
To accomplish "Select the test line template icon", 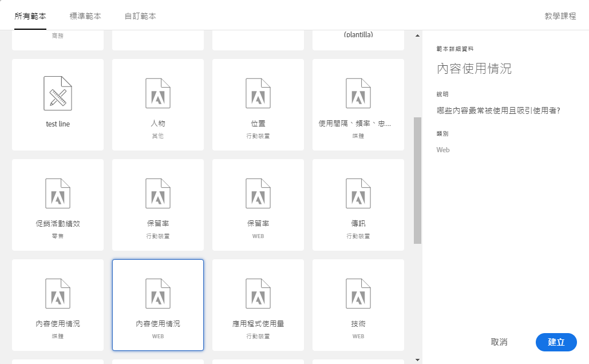I will [58, 93].
